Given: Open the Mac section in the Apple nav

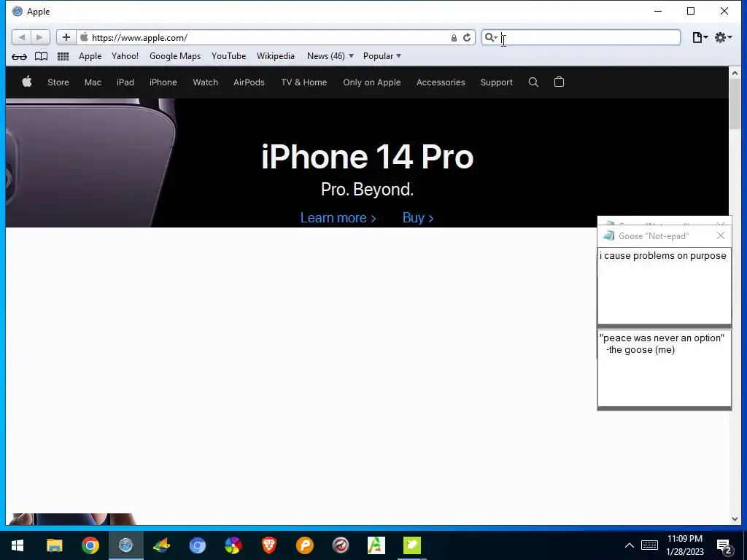Looking at the screenshot, I should click(x=93, y=82).
